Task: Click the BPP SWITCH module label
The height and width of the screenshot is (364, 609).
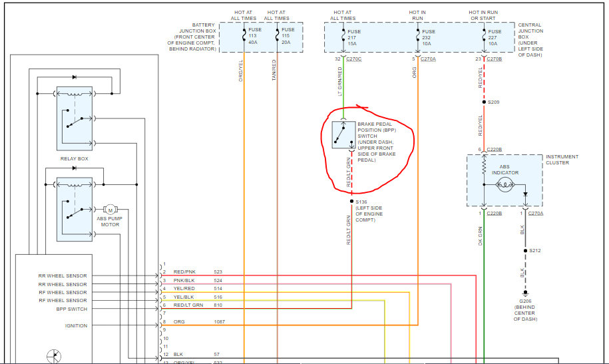Action: point(72,309)
